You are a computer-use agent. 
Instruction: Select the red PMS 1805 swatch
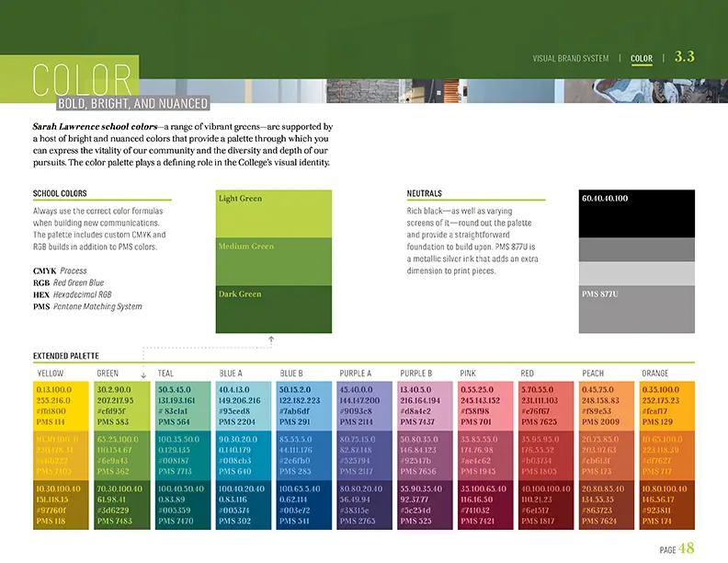coord(546,455)
